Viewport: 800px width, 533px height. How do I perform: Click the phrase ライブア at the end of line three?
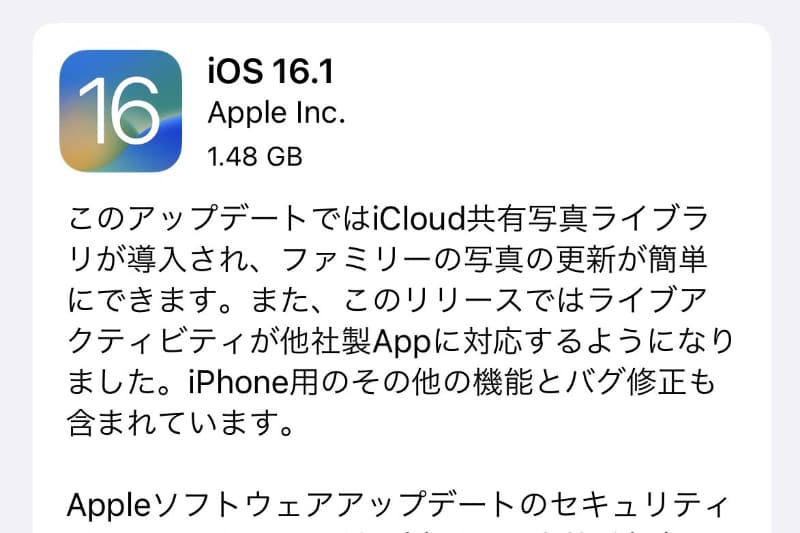[x=647, y=300]
